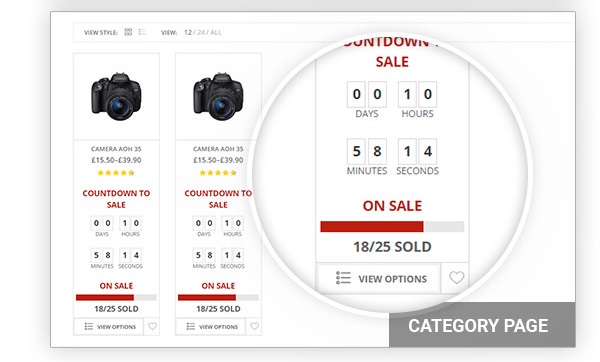Image resolution: width=600 pixels, height=362 pixels.
Task: Click magnified 18/25 sold progress bar
Action: tap(392, 227)
